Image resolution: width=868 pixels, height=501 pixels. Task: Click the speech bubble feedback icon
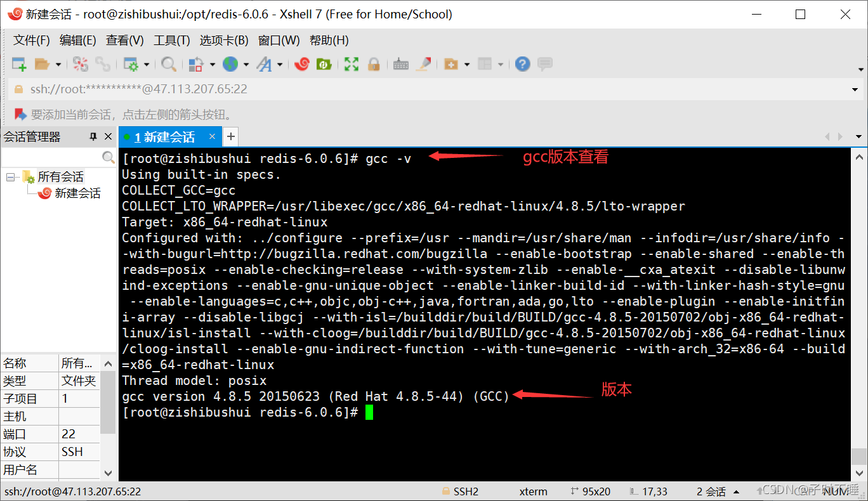pyautogui.click(x=544, y=64)
